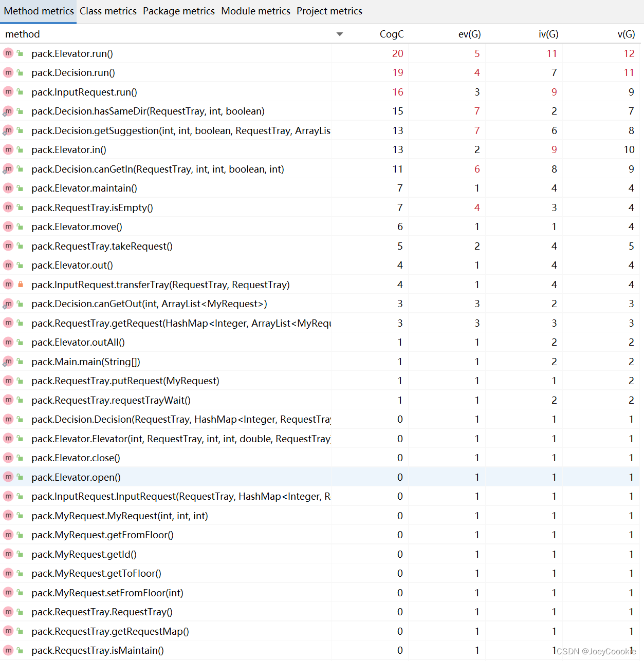Click public lock icon on pack.Elevator.close()
This screenshot has height=661, width=644.
pos(20,458)
